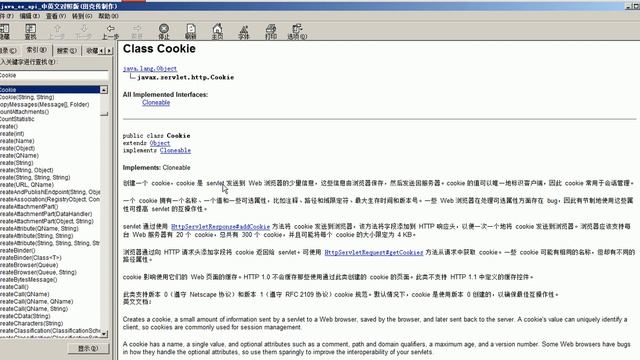The image size is (640, 360).
Task: Click the Display (显示) button
Action: pos(88,349)
